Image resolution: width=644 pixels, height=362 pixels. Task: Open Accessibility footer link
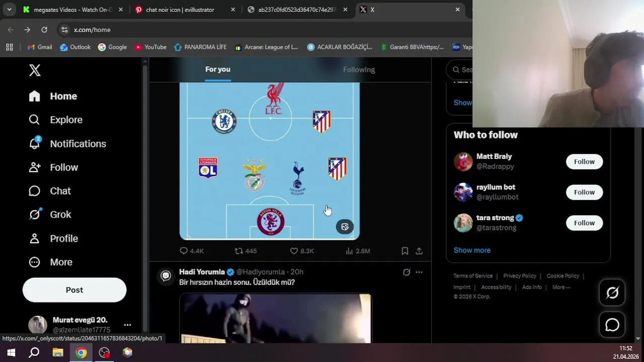coord(496,287)
